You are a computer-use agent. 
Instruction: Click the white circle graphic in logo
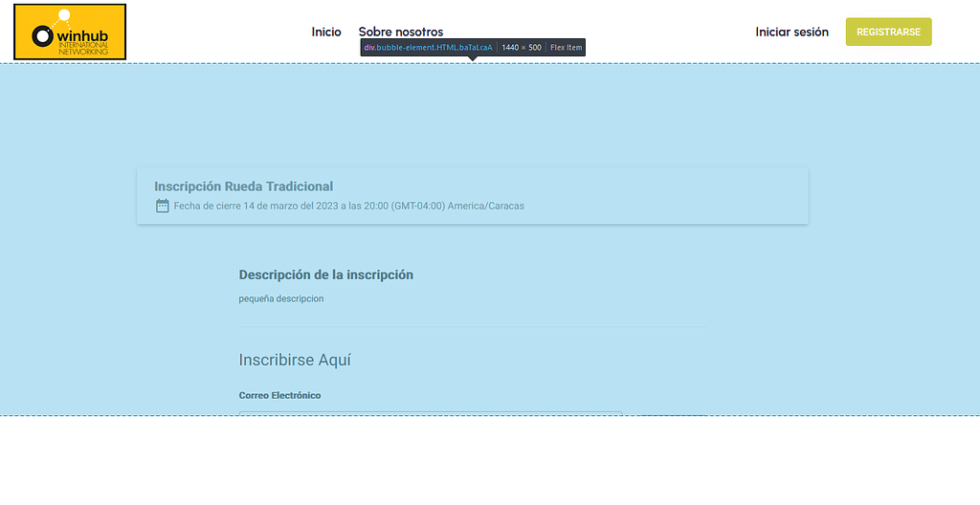pos(64,15)
